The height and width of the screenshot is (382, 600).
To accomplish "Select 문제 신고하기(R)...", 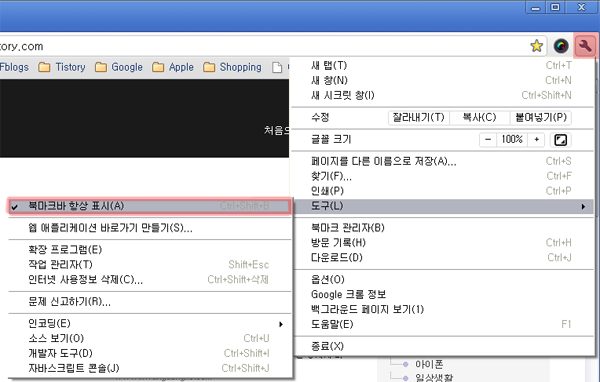I will pyautogui.click(x=150, y=302).
